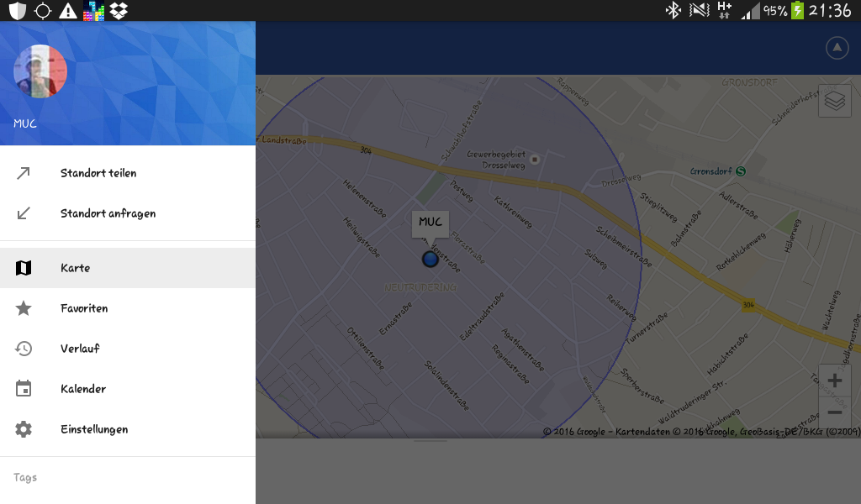This screenshot has width=861, height=504.
Task: Open the Kalender calendar icon
Action: tap(23, 388)
